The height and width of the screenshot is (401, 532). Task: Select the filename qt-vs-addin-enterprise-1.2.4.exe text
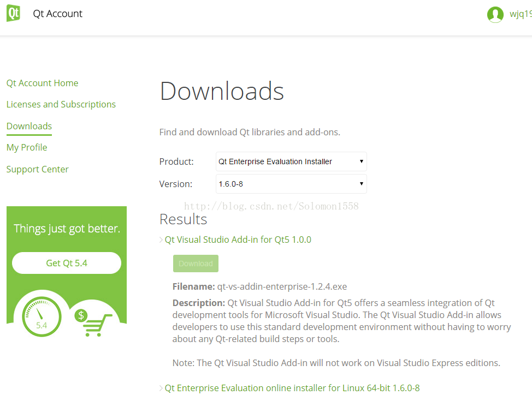[x=282, y=287]
